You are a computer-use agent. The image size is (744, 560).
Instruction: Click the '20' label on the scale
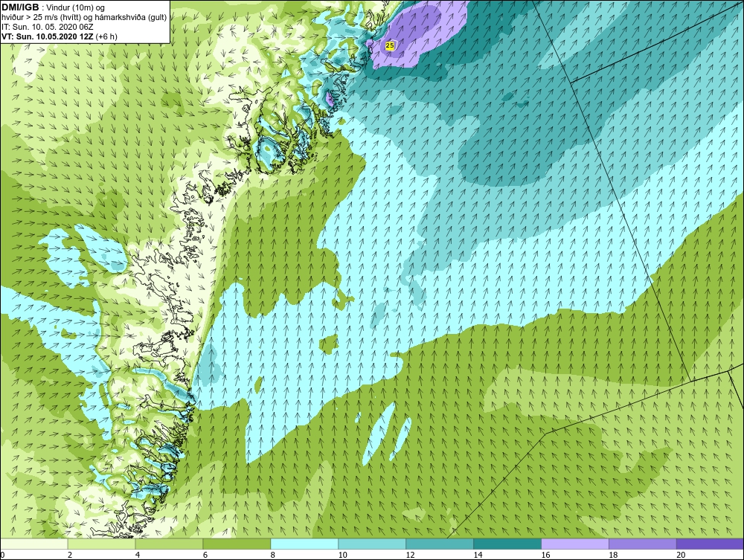(681, 555)
